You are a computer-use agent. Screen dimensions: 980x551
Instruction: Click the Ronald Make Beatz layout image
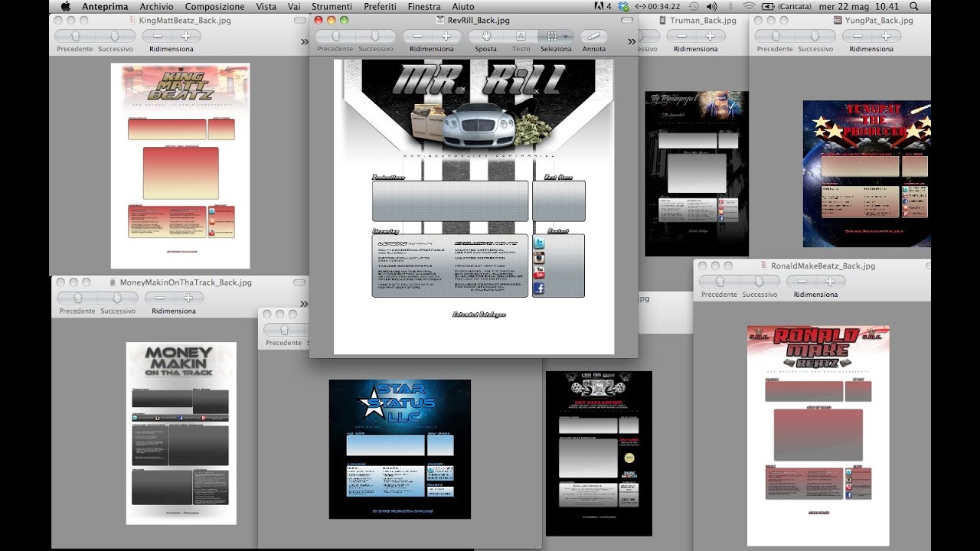(x=818, y=435)
